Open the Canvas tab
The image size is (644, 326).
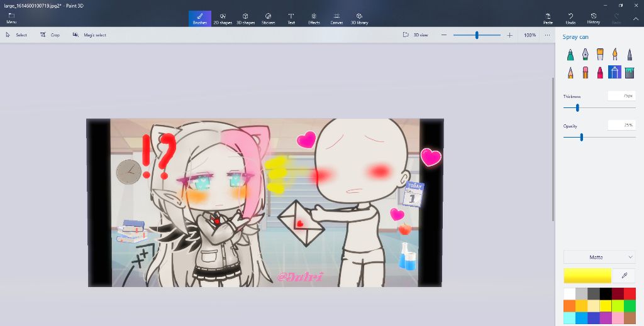click(337, 18)
